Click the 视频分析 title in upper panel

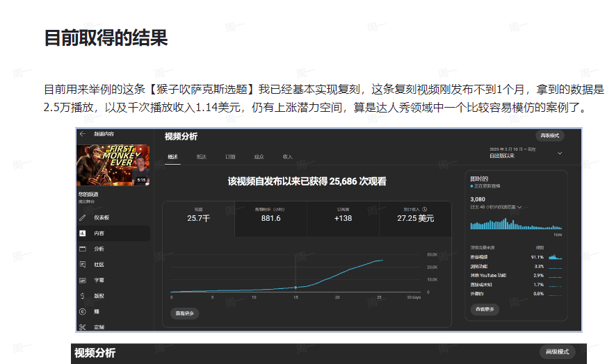point(181,136)
